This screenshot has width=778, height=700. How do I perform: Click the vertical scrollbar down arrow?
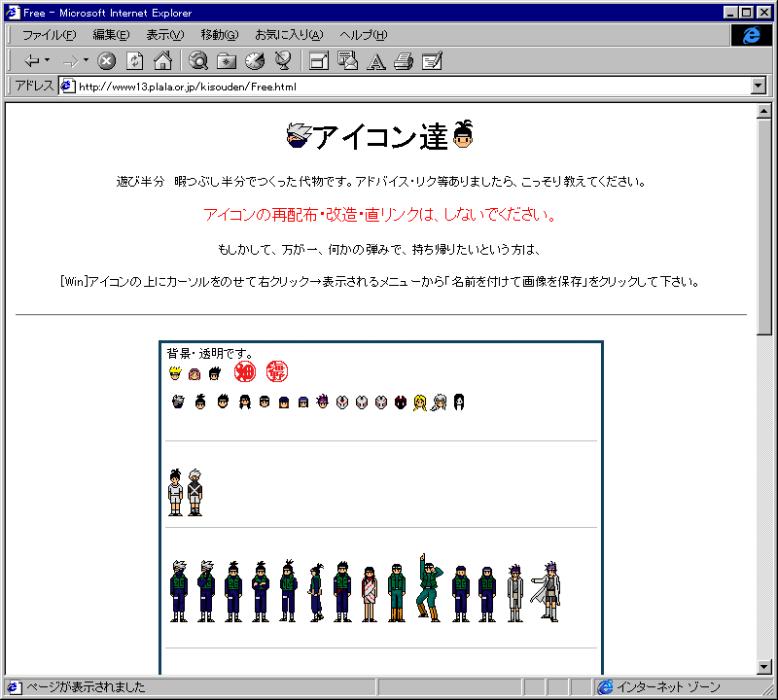764,667
